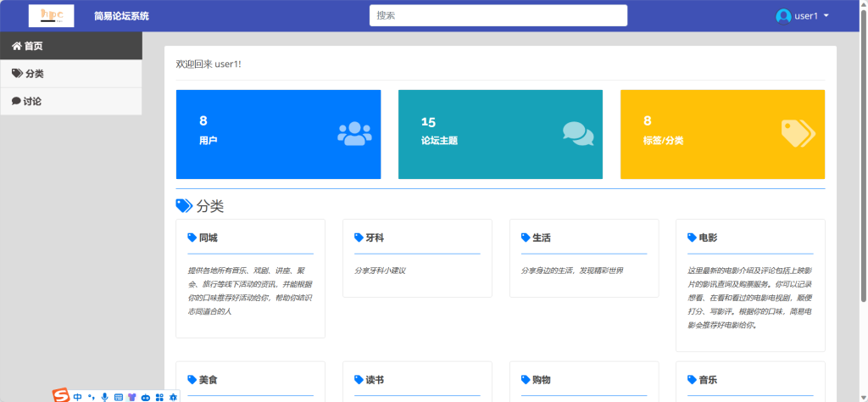This screenshot has height=402, width=868.
Task: Select the chat bubbles icon on 论坛主题 card
Action: pos(578,133)
